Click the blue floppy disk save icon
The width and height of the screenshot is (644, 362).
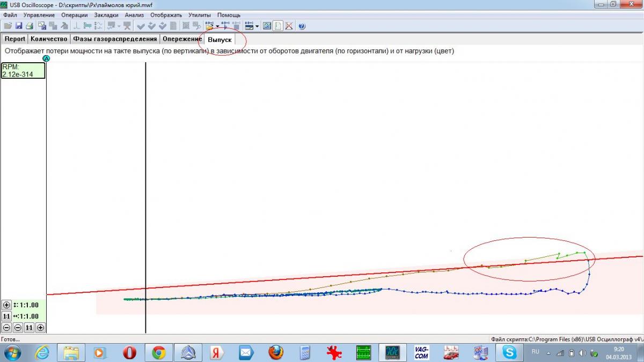[x=19, y=26]
